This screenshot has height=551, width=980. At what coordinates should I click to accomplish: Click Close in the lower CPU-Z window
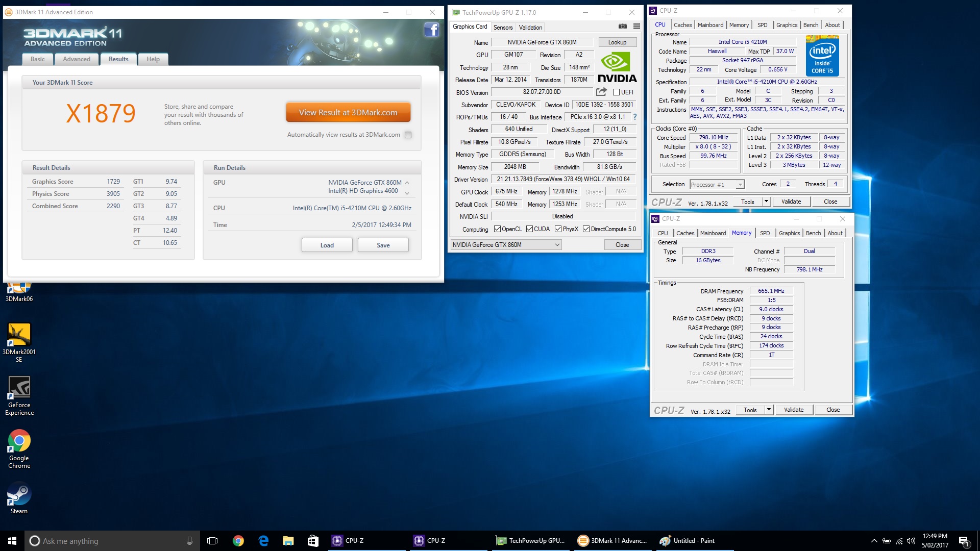coord(833,410)
